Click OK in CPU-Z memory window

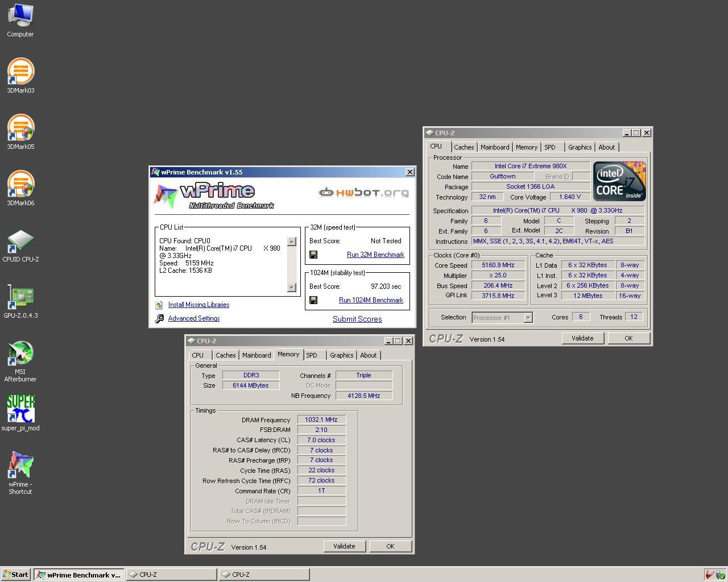390,546
